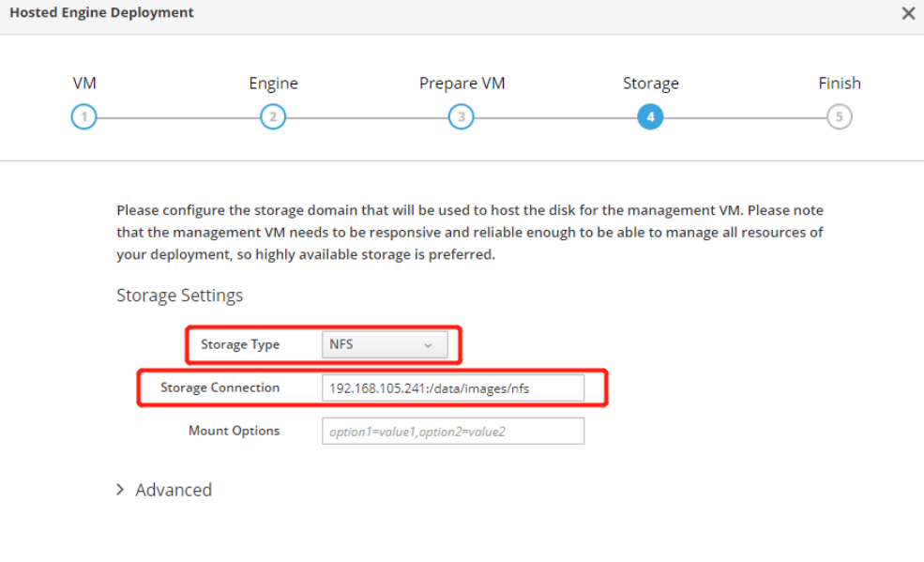Jump to the Engine step label
The height and width of the screenshot is (562, 924).
pos(273,84)
